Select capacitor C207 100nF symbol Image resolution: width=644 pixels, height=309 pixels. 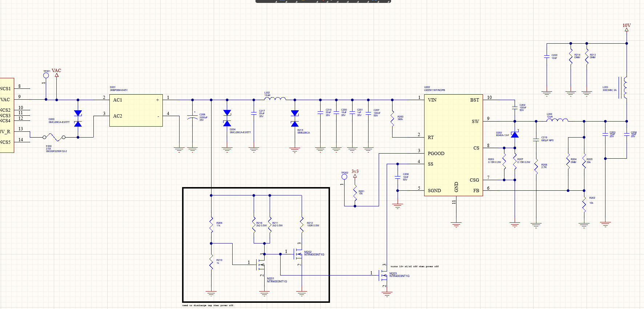pos(368,113)
